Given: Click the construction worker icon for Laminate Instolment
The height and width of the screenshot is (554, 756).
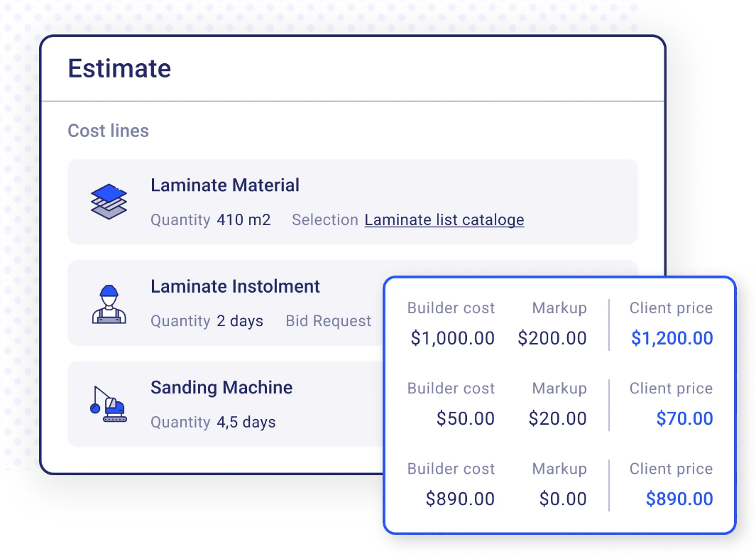Looking at the screenshot, I should coord(109,303).
